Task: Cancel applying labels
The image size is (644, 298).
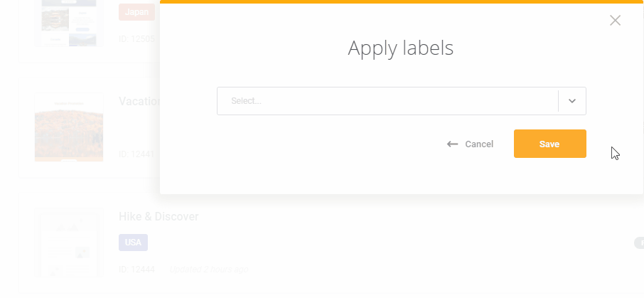Action: pyautogui.click(x=479, y=144)
